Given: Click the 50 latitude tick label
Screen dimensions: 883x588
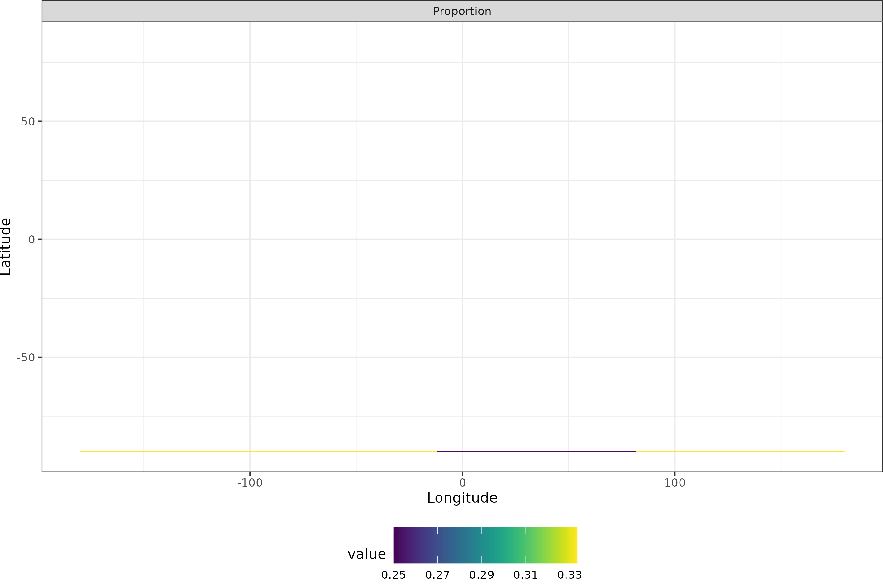Looking at the screenshot, I should (28, 121).
